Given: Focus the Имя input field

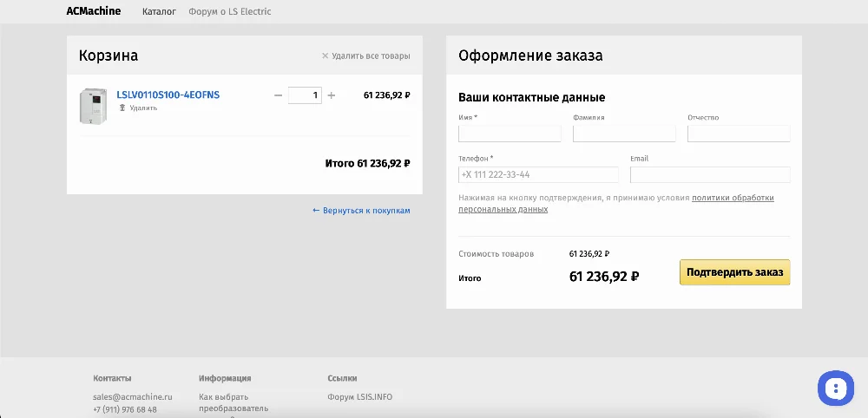Looking at the screenshot, I should click(510, 134).
